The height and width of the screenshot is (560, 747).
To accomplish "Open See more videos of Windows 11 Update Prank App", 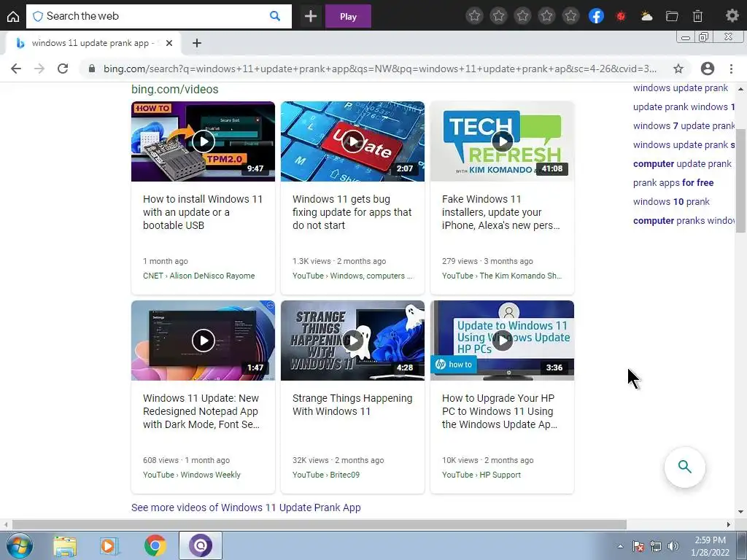I will point(246,507).
